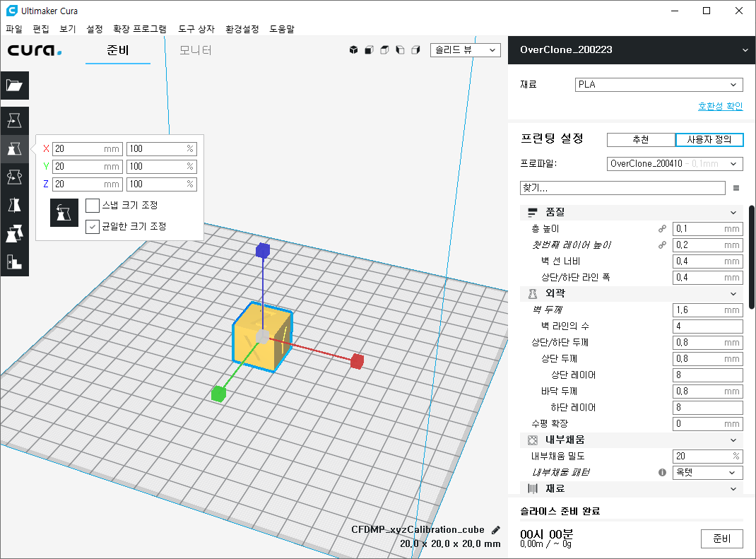Screen dimensions: 756x559
Task: Select the yellow calibration cube model
Action: coord(263,336)
